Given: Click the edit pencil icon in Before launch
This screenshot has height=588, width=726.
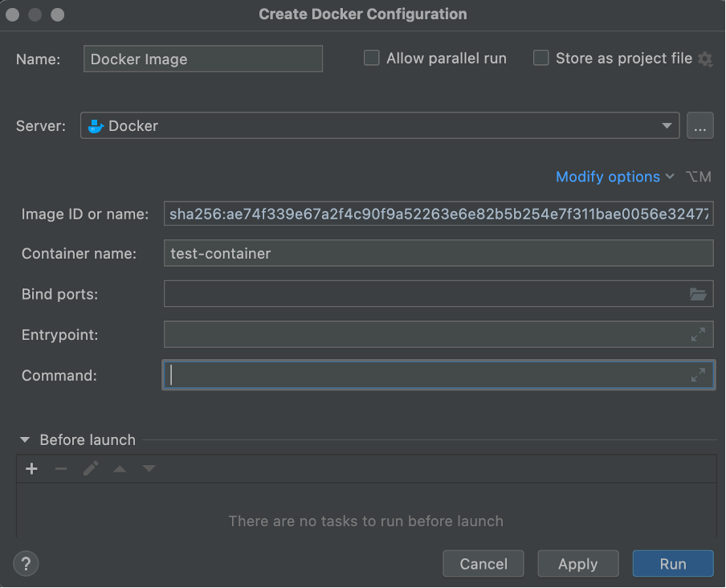Looking at the screenshot, I should (91, 468).
